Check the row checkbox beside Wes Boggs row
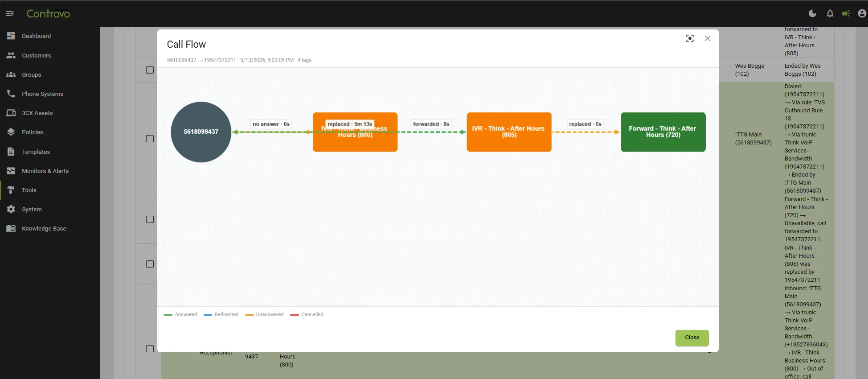The height and width of the screenshot is (379, 868). [x=150, y=70]
